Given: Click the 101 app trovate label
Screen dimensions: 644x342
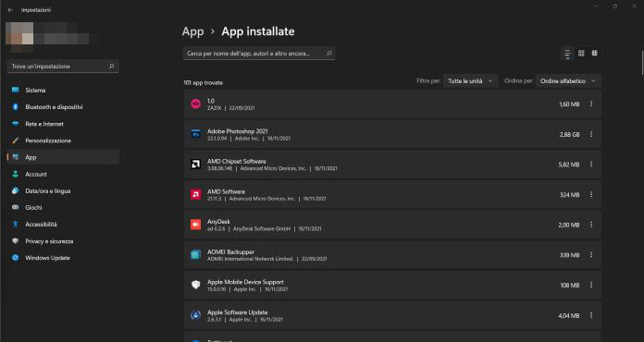Looking at the screenshot, I should tap(203, 83).
